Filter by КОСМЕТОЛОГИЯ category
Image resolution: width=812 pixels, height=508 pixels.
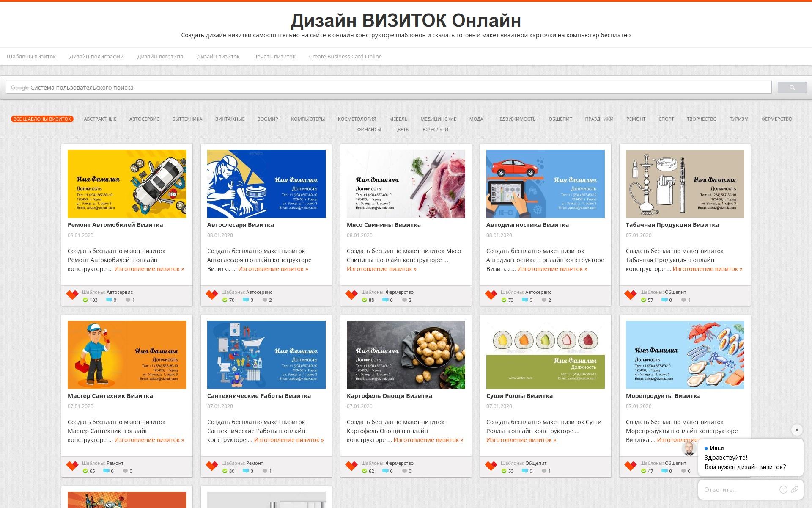pyautogui.click(x=357, y=119)
